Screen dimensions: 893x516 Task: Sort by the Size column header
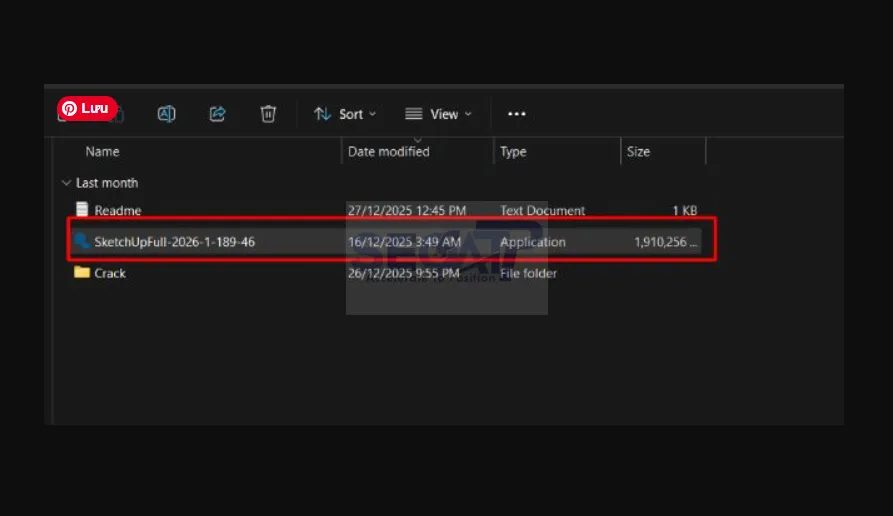638,152
